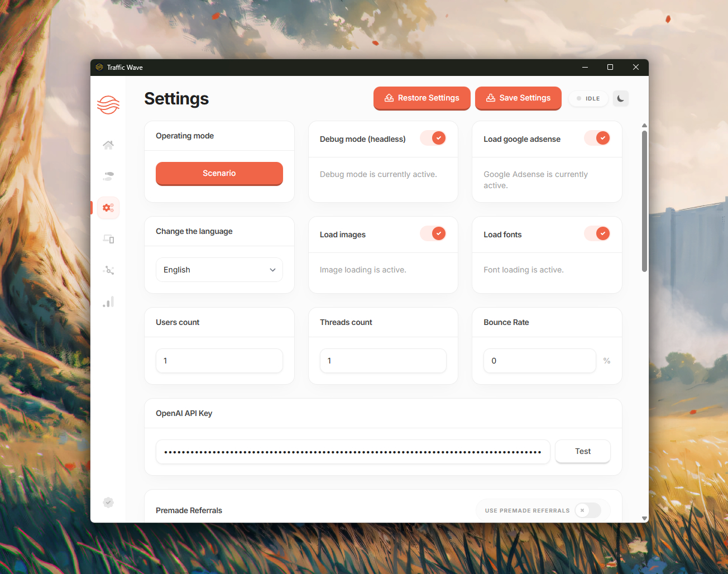Toggle Load images off
Image resolution: width=728 pixels, height=574 pixels.
tap(433, 234)
